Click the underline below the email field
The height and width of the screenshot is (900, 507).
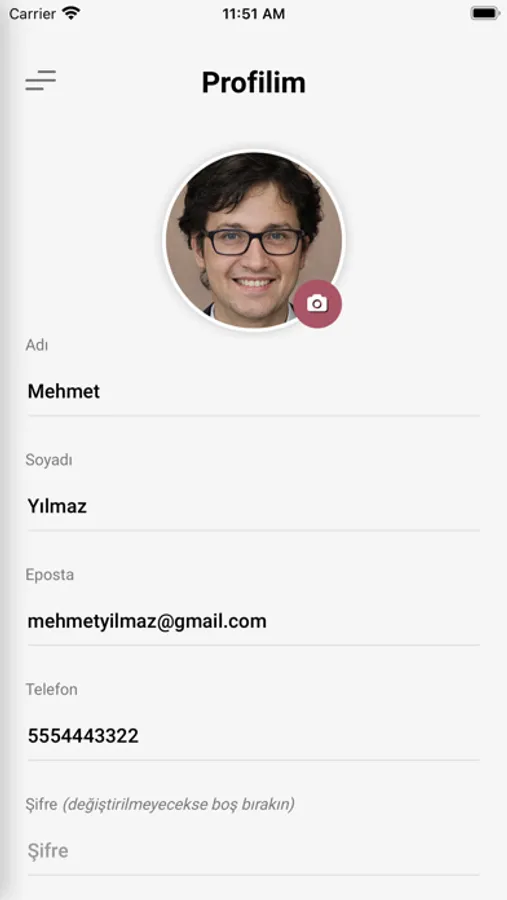click(x=253, y=645)
